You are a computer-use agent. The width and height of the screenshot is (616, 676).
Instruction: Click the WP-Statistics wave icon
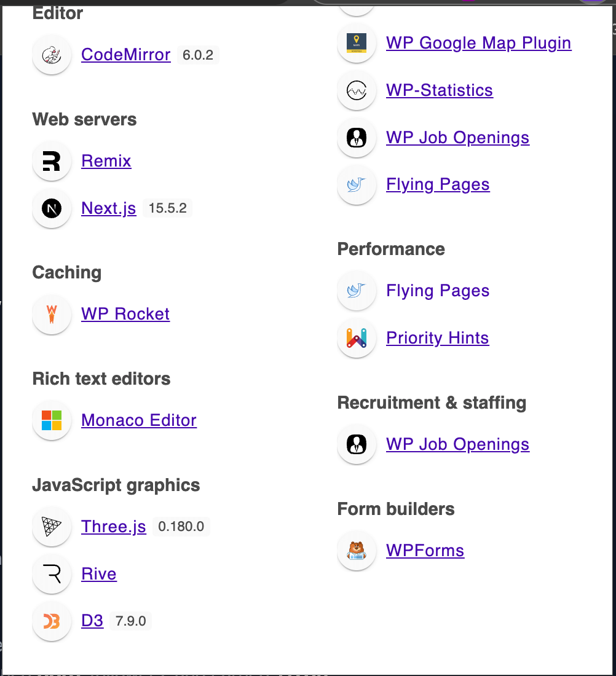pos(357,90)
